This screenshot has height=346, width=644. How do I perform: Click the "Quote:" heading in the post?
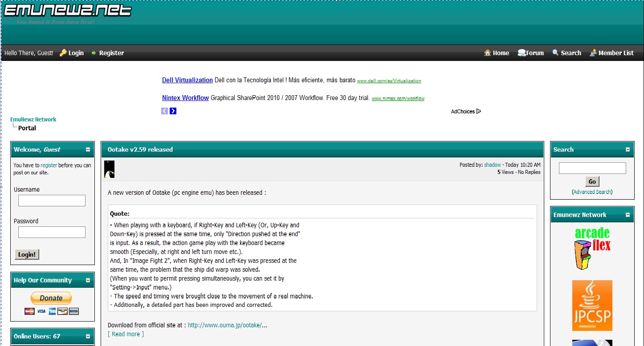click(120, 213)
